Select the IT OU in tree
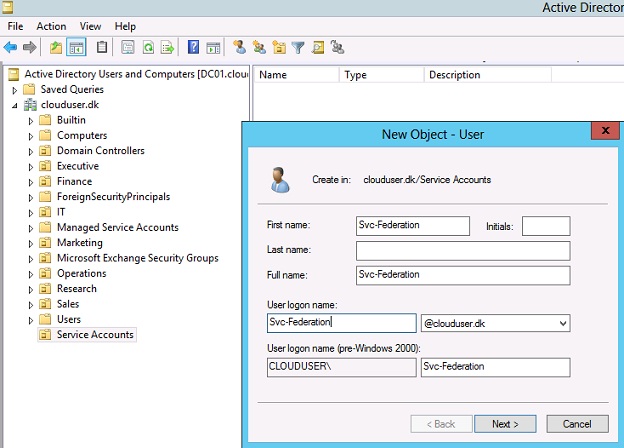The height and width of the screenshot is (448, 624). [x=61, y=212]
